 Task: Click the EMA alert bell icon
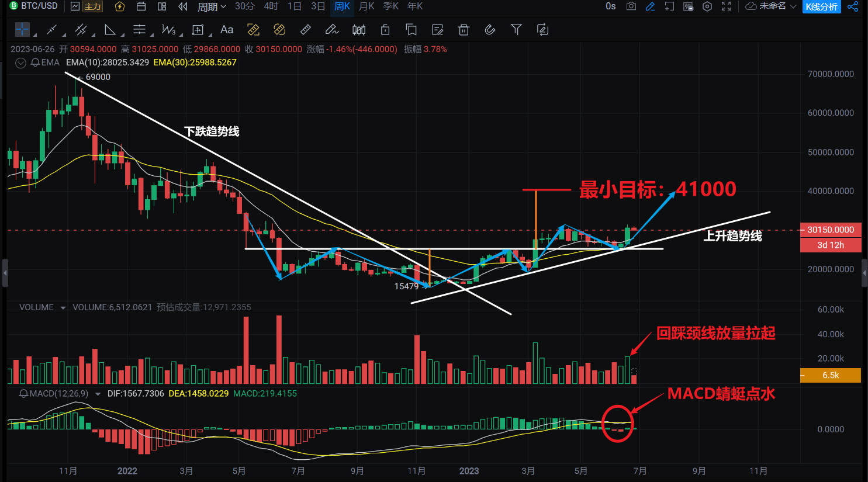tap(35, 63)
